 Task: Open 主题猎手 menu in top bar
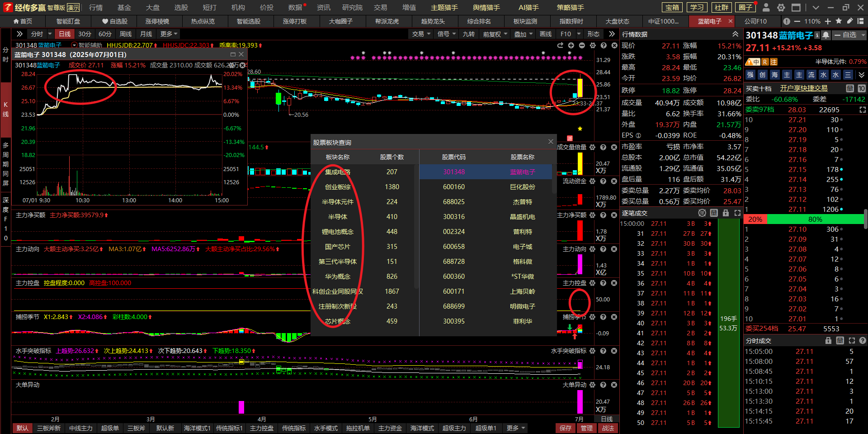[444, 7]
